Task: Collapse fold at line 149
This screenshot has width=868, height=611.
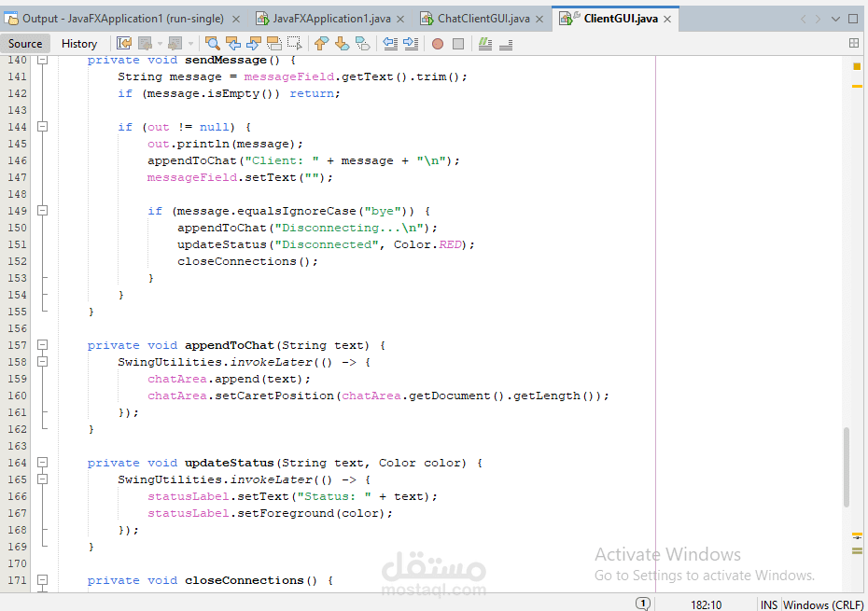Action: point(42,210)
